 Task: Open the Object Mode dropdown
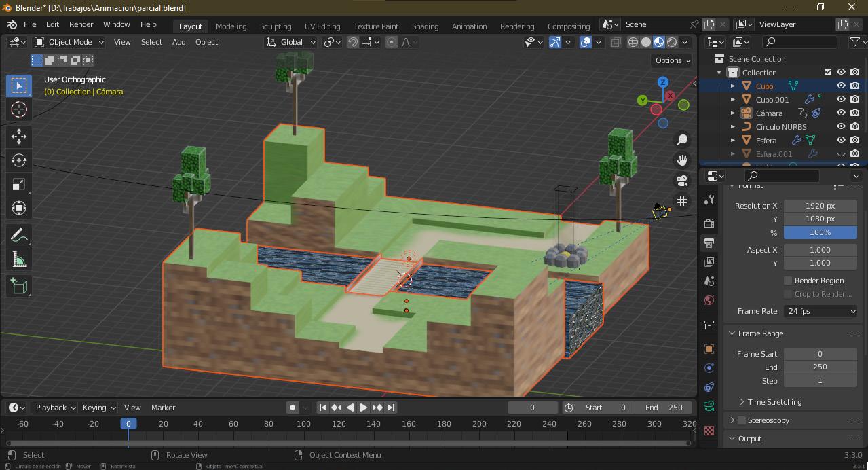(69, 42)
